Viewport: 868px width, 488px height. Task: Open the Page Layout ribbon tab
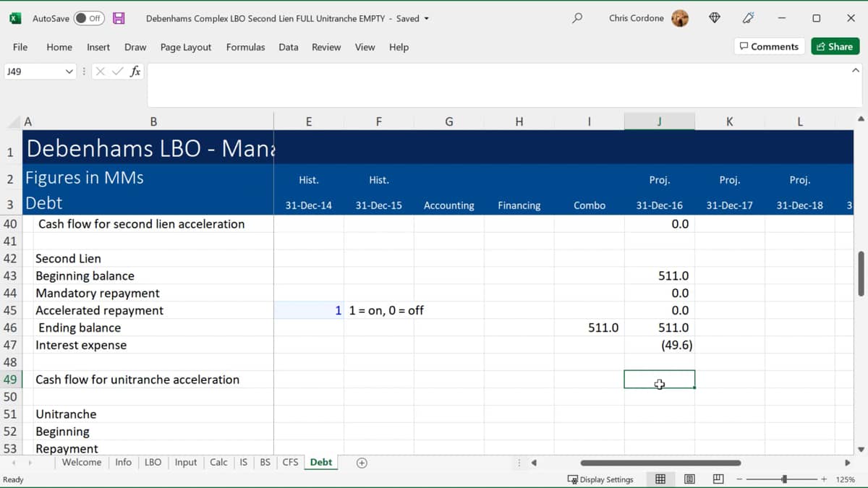tap(186, 47)
